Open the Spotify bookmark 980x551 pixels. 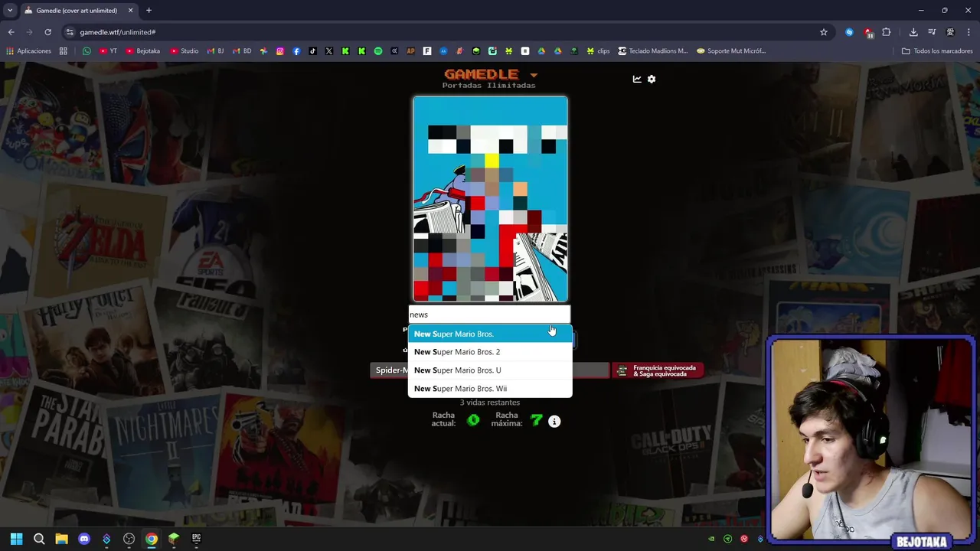(378, 51)
